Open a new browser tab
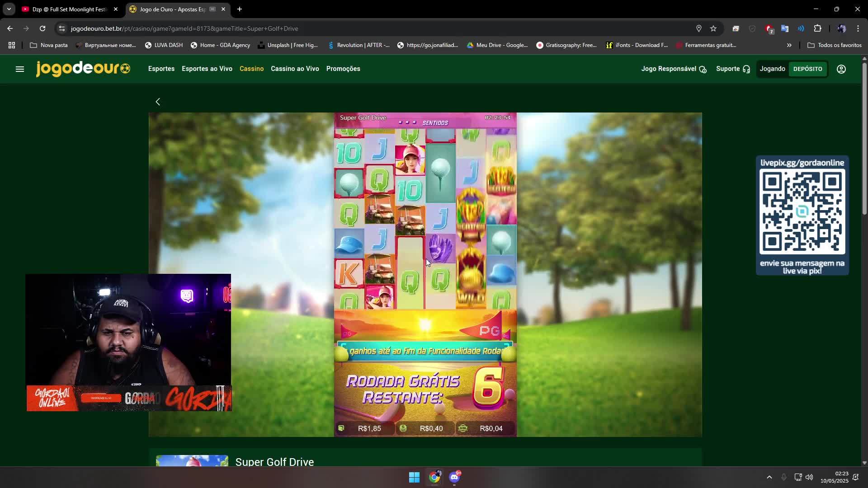The width and height of the screenshot is (868, 488). (x=240, y=9)
